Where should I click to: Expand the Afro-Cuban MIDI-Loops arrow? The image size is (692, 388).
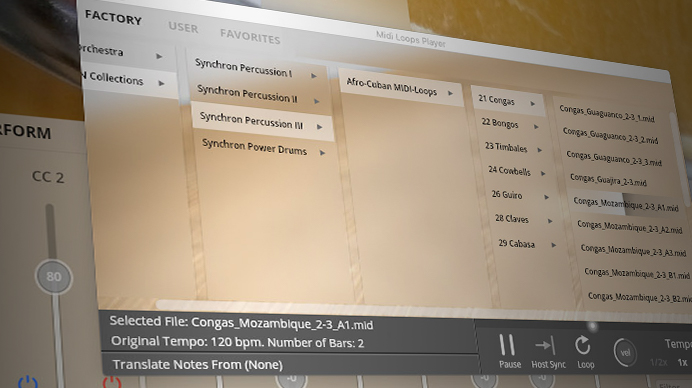click(451, 94)
